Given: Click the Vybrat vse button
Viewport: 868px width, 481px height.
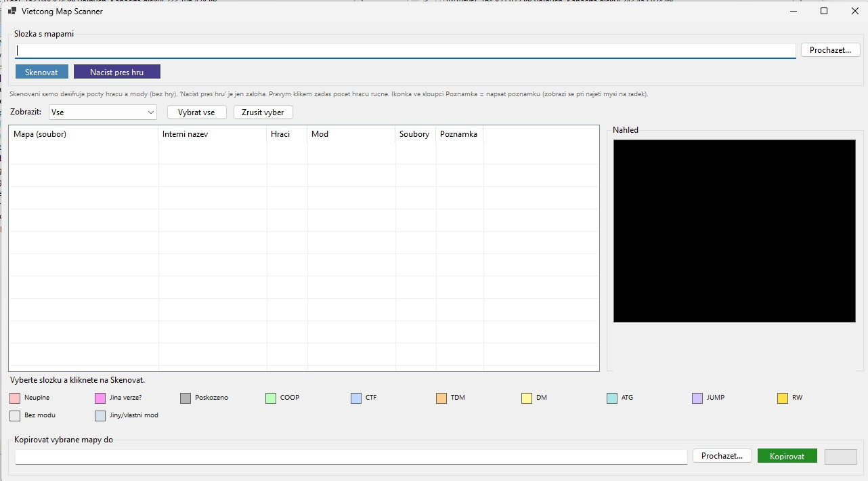Looking at the screenshot, I should point(196,112).
